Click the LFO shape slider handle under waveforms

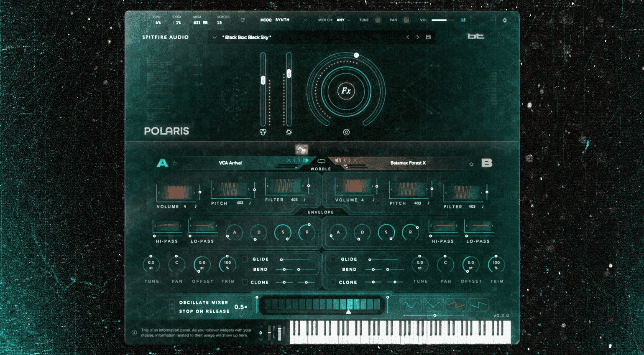coord(435,315)
